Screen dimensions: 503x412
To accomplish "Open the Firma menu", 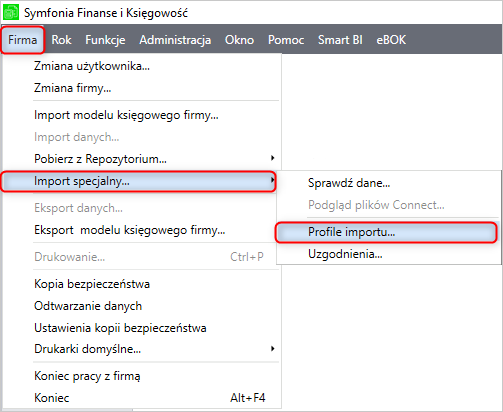I will 22,40.
